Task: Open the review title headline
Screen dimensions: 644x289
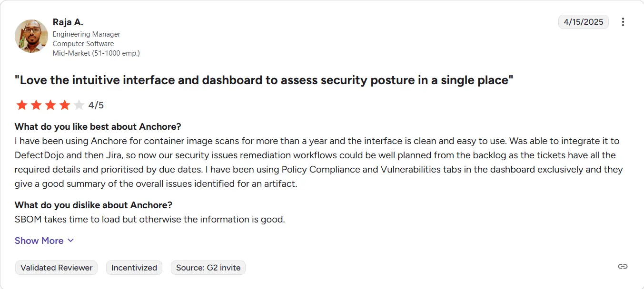Action: 264,80
